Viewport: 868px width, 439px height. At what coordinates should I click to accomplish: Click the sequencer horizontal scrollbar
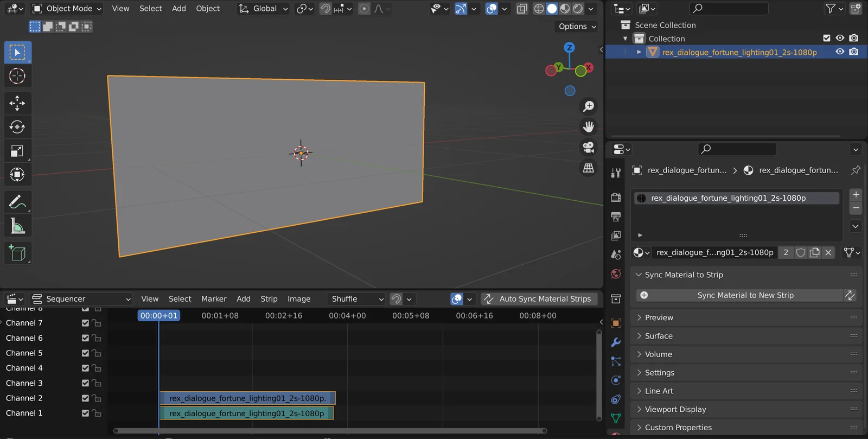pyautogui.click(x=330, y=431)
